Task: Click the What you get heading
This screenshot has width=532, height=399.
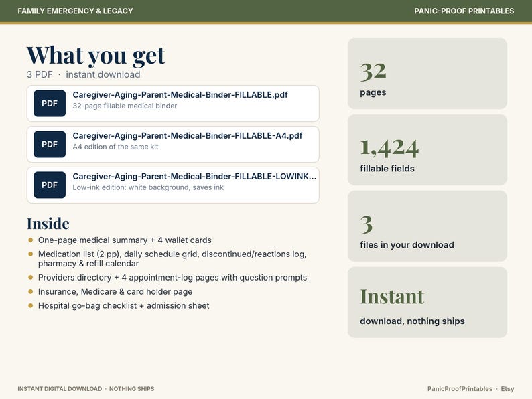Action: 96,56
